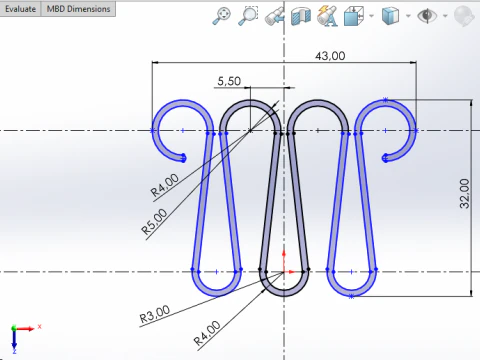Click View Orientation cube icon
This screenshot has width=480, height=360.
pos(354,16)
